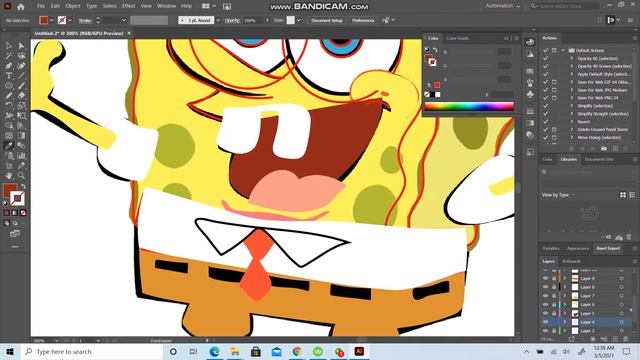Open the View by Type dropdown

click(x=558, y=195)
